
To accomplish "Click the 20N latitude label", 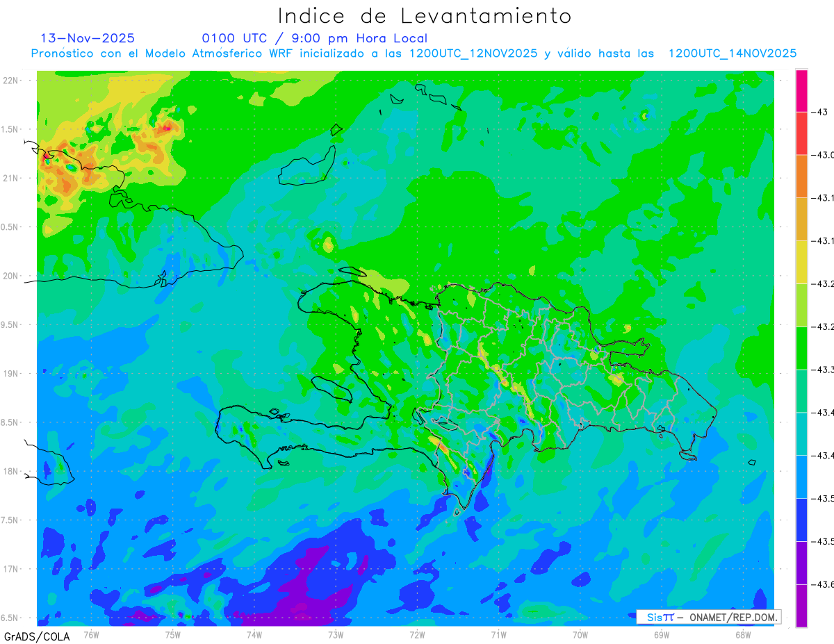I will point(10,276).
